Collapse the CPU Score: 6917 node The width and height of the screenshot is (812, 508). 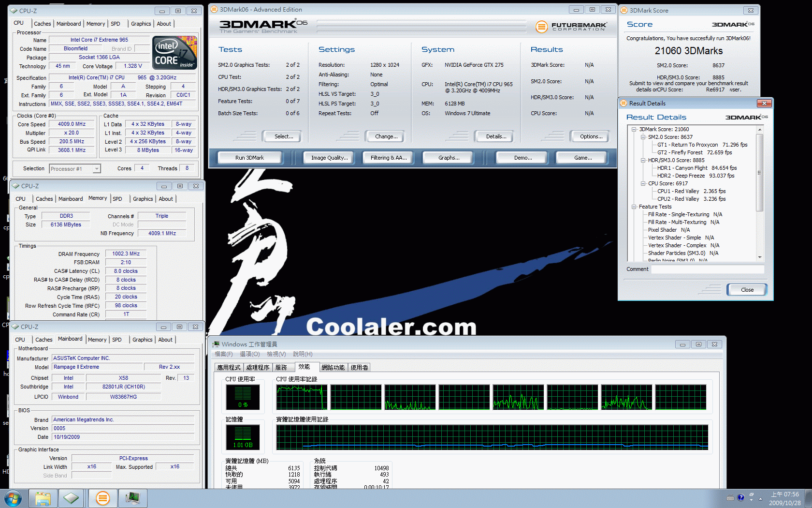(x=643, y=183)
